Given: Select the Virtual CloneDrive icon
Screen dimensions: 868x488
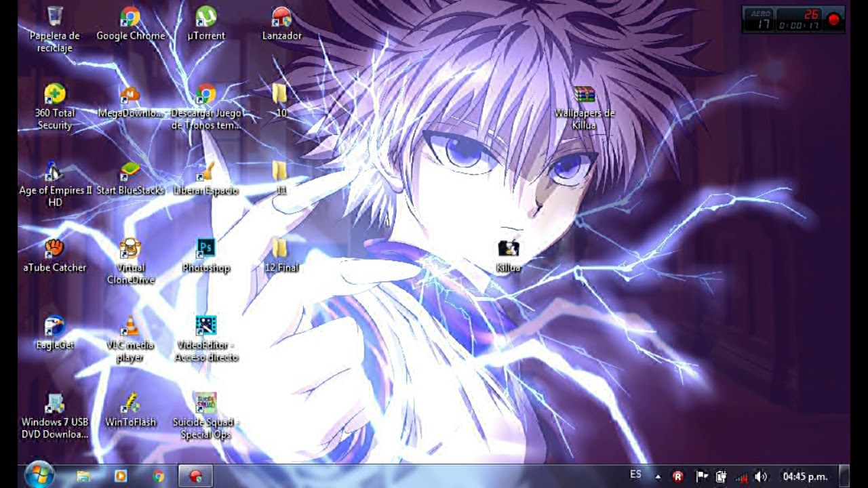Looking at the screenshot, I should (x=130, y=261).
